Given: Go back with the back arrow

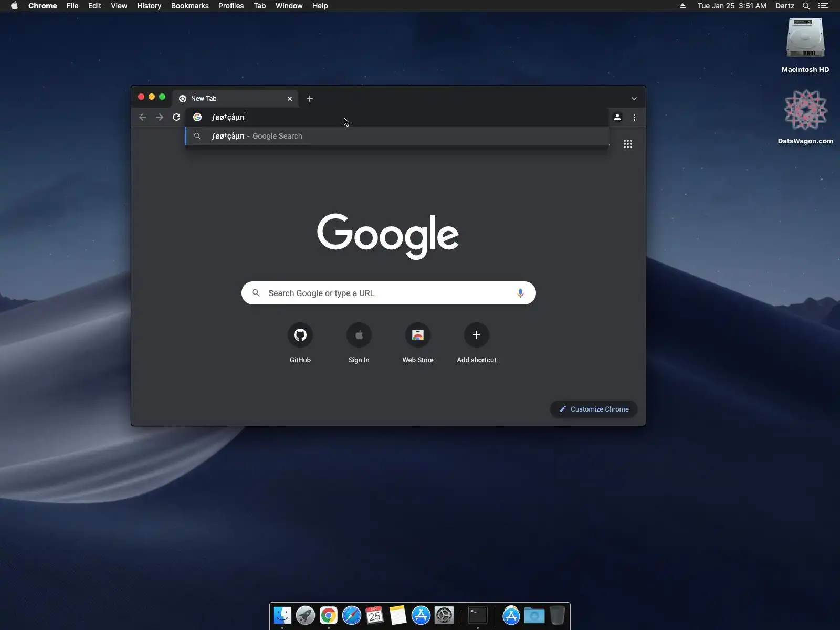Looking at the screenshot, I should coord(143,117).
